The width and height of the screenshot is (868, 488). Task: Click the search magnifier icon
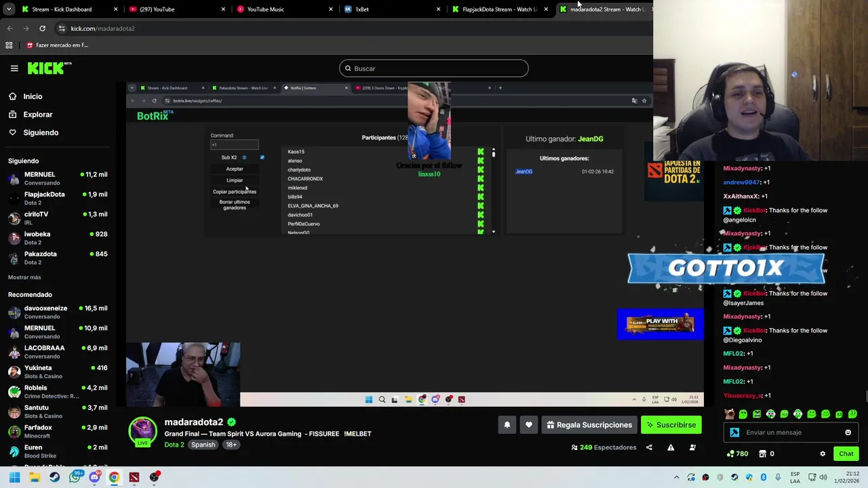(348, 68)
